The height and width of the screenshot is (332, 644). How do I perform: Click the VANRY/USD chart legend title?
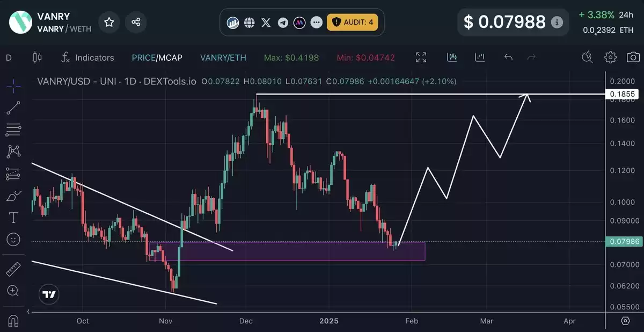click(116, 82)
